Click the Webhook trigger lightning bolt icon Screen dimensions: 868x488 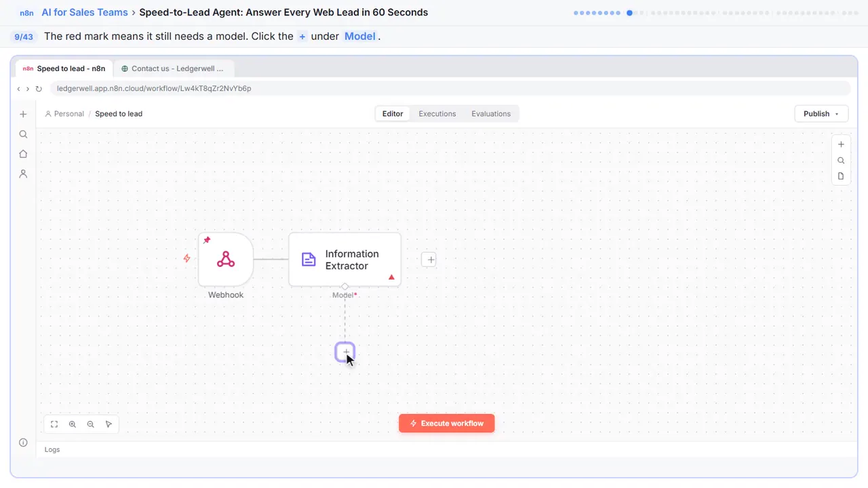187,258
